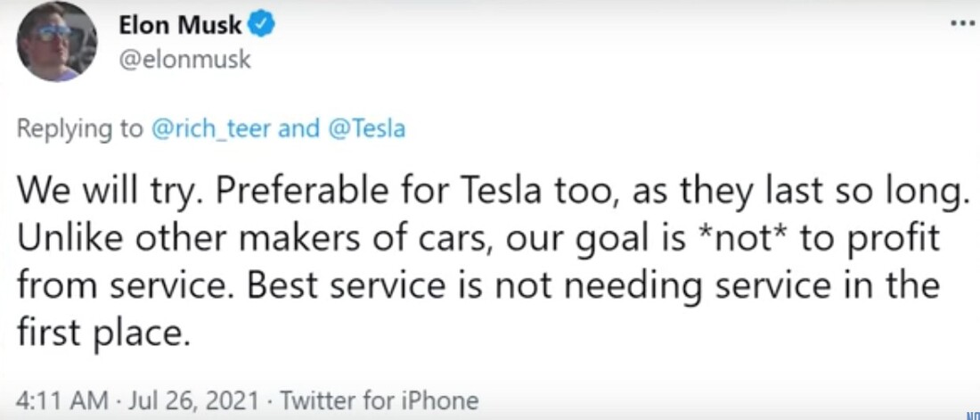Open the three-dot more options menu
Screen dimensions: 980x420
tap(963, 20)
